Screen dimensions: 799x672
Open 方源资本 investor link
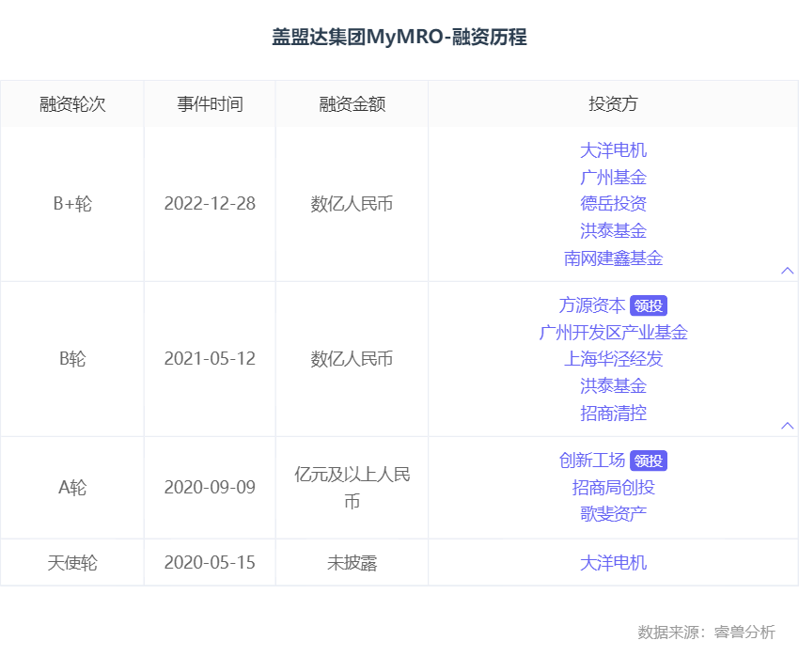591,305
